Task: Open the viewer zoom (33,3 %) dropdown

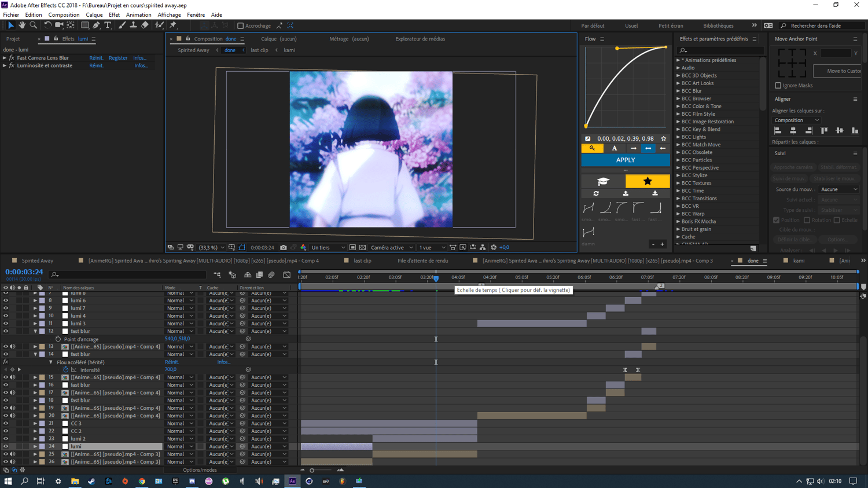Action: click(212, 248)
